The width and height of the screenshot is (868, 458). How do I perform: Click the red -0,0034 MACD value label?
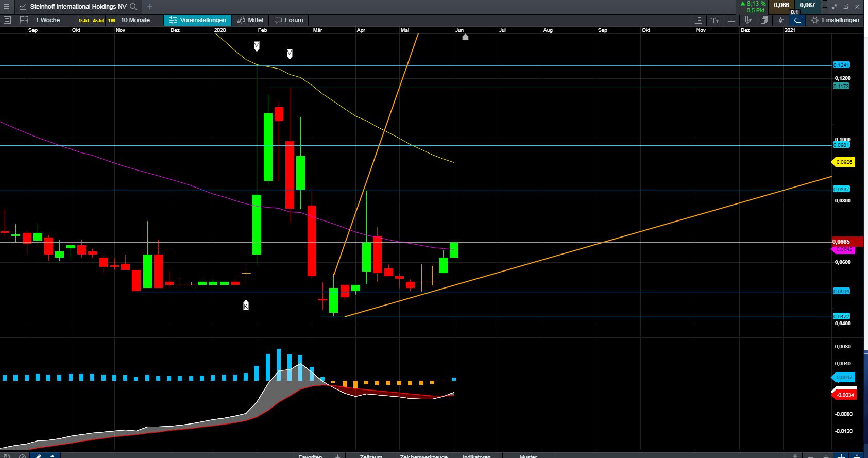(844, 395)
